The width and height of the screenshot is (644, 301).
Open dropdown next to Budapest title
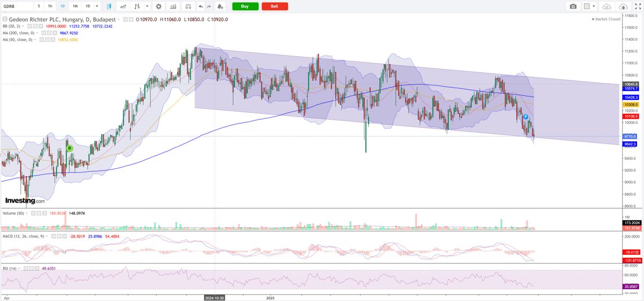pos(119,19)
